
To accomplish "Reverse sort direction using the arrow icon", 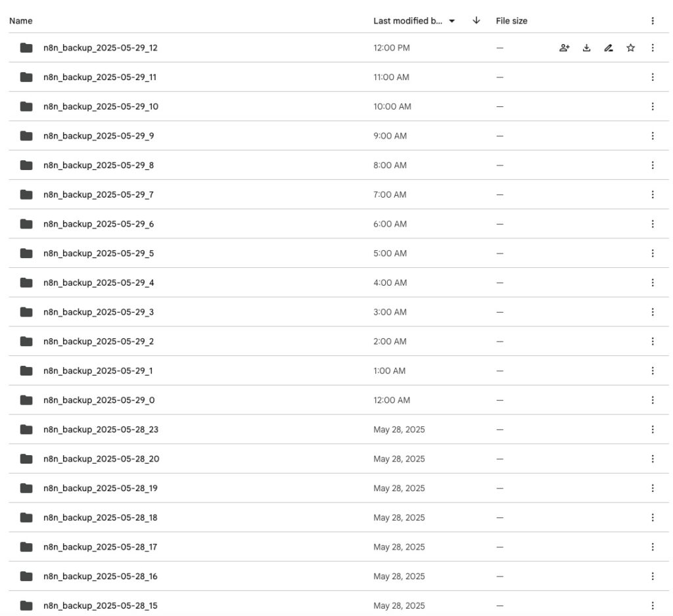I will tap(476, 20).
